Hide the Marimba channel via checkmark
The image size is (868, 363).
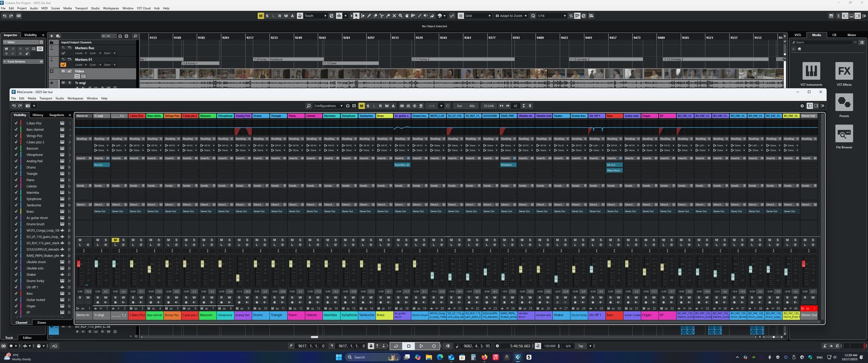pos(16,193)
